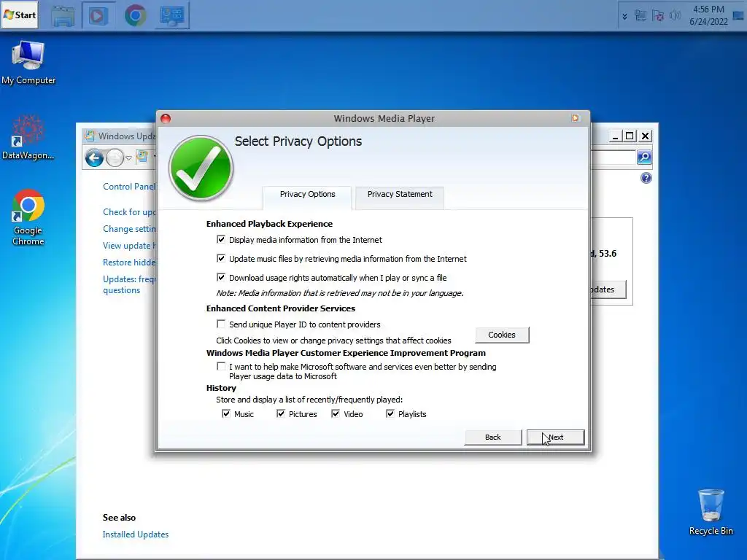Open the Help question mark icon
Screen dimensions: 747x560
click(646, 178)
